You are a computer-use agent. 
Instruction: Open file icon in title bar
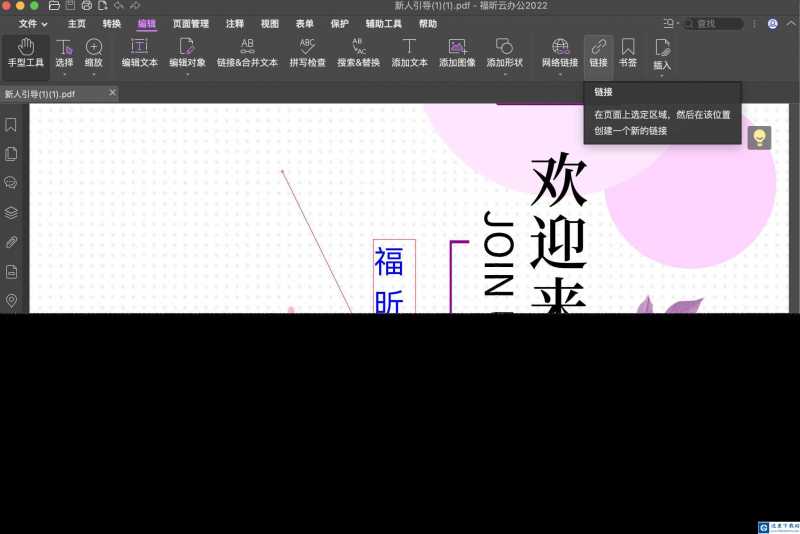54,6
